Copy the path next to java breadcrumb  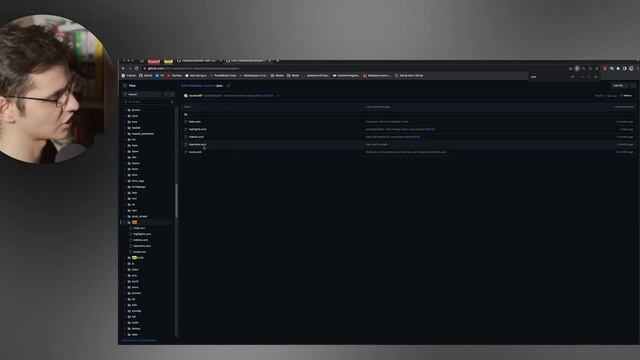[x=229, y=86]
